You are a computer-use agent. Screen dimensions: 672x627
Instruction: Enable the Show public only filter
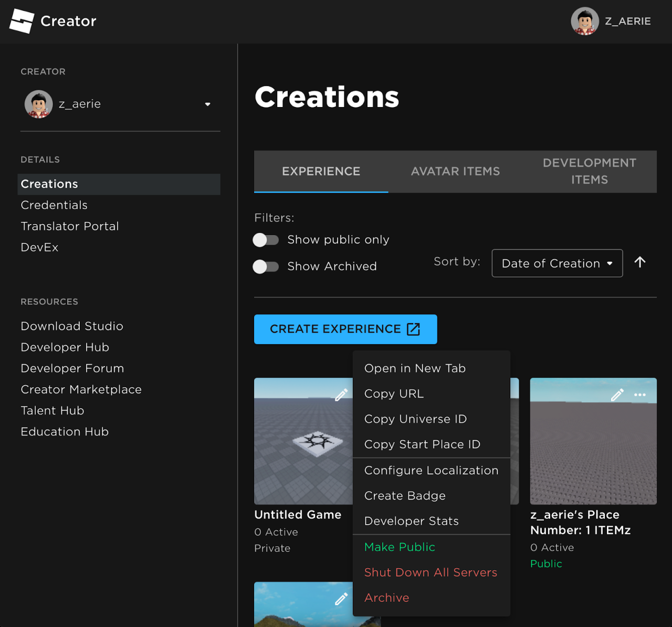coord(266,240)
